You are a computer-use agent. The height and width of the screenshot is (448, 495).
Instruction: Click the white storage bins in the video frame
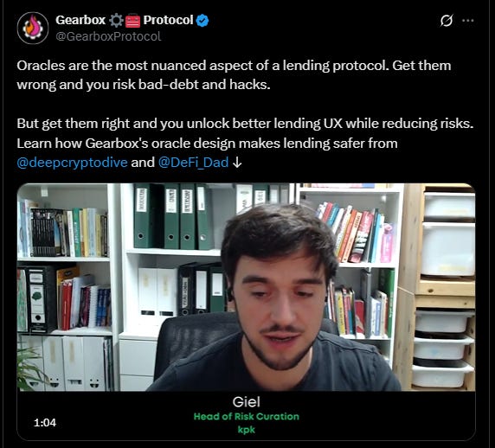[x=445, y=287]
